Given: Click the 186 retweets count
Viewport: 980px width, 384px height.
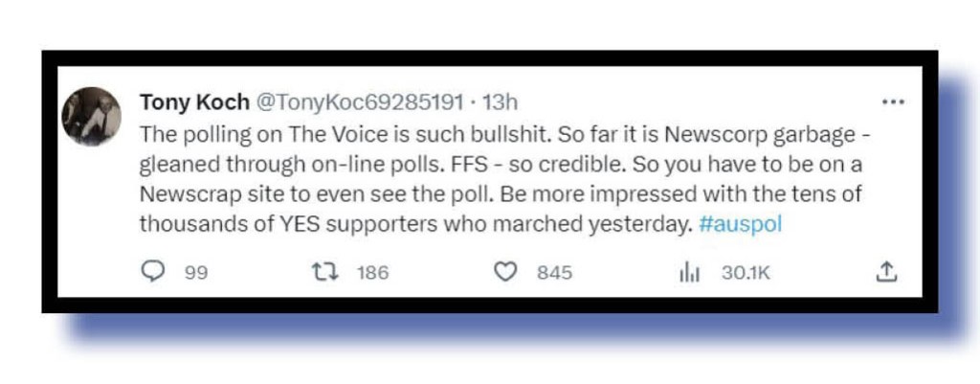Looking at the screenshot, I should [372, 273].
